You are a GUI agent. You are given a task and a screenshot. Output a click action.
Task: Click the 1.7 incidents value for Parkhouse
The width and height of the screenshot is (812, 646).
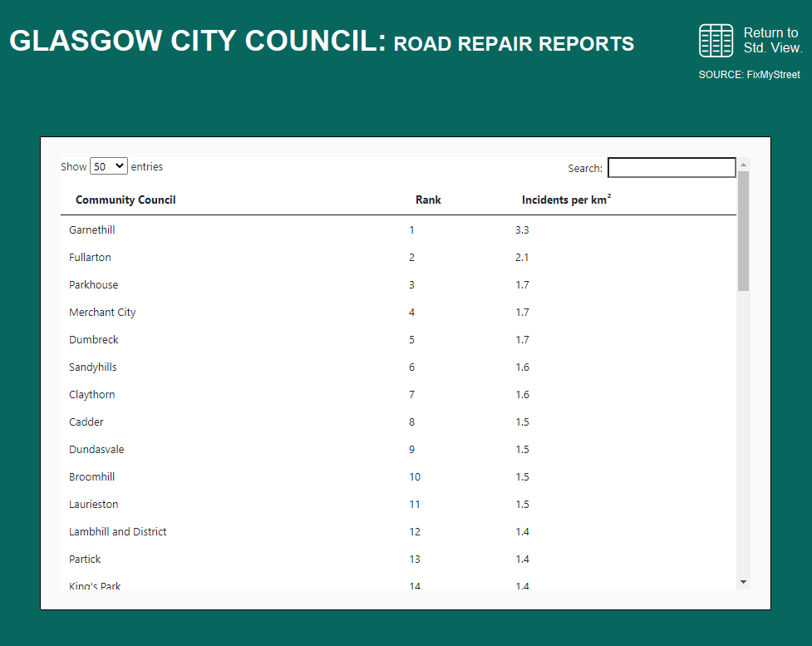522,285
